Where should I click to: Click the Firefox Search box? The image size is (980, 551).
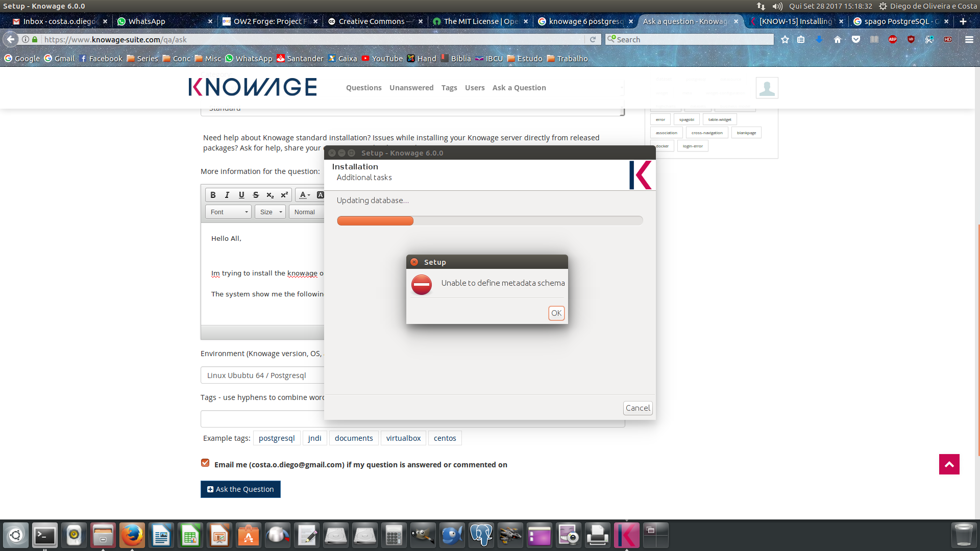click(690, 39)
